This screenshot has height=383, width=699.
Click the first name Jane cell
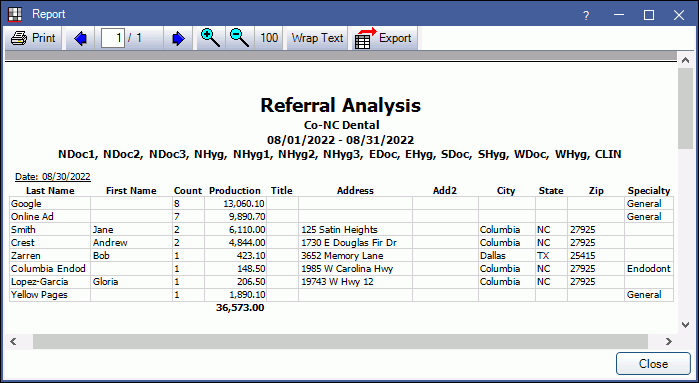click(132, 230)
